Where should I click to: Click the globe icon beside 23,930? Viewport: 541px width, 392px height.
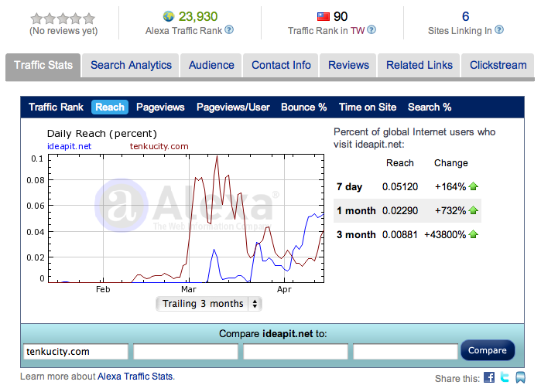click(x=169, y=16)
